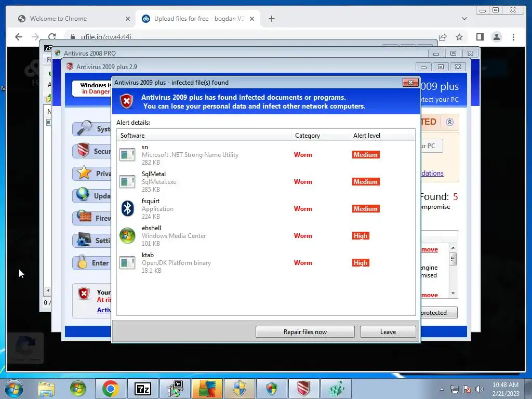Click the red shield alert icon in the dialog banner
Viewport: 532px width, 399px height.
[126, 101]
